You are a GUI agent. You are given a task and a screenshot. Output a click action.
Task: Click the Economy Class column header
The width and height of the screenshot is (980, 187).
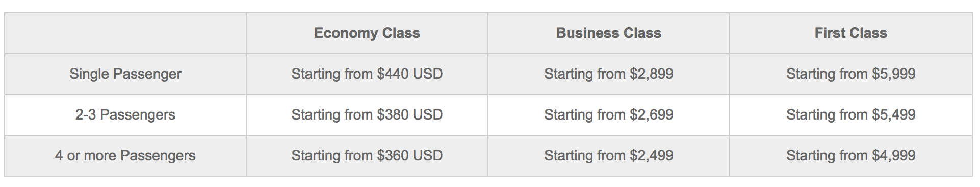click(367, 33)
